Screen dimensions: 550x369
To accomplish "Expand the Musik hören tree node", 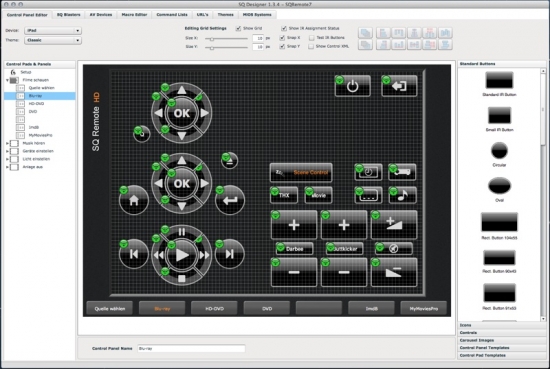I will pos(7,143).
